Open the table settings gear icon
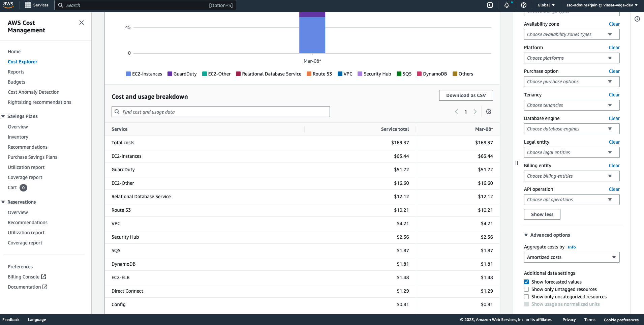This screenshot has height=325, width=644. (489, 112)
